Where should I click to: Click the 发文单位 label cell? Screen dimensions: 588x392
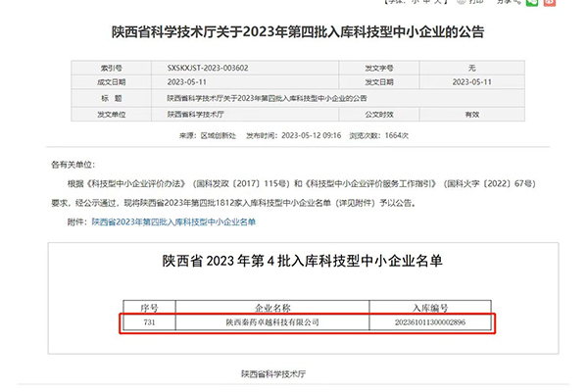(x=112, y=115)
